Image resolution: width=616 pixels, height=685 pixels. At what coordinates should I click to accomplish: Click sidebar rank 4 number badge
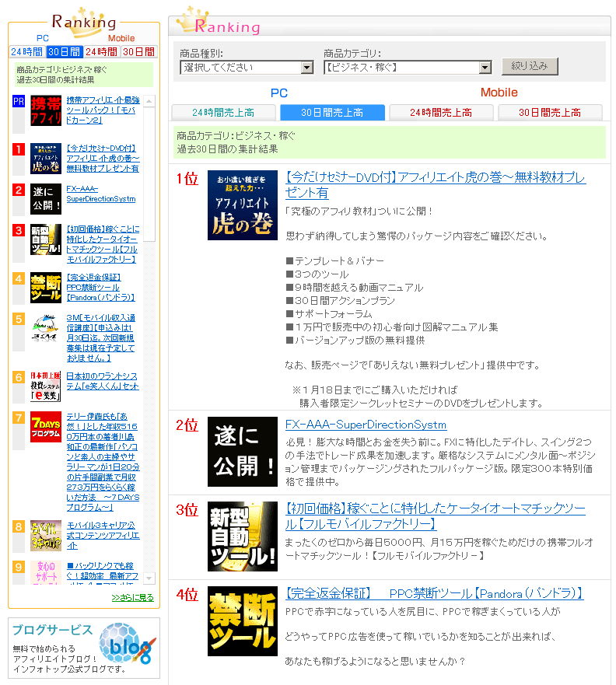[x=19, y=278]
